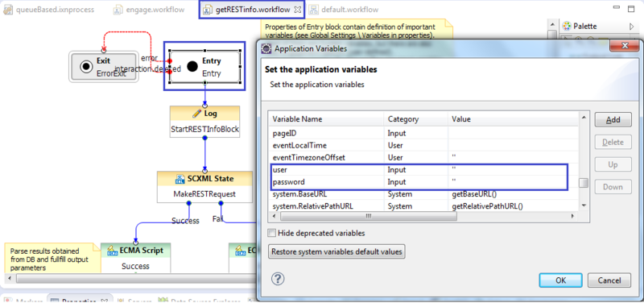Click the variables table vertical scrollbar thumb
Viewport: 644px width, 303px height.
tap(584, 183)
